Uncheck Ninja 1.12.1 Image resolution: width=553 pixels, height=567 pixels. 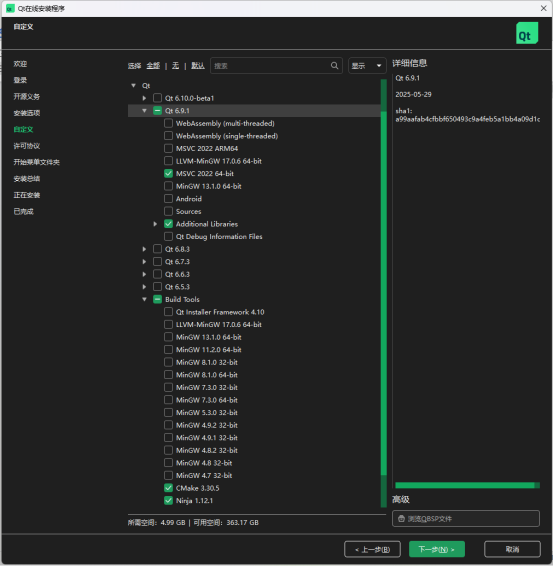pyautogui.click(x=168, y=500)
